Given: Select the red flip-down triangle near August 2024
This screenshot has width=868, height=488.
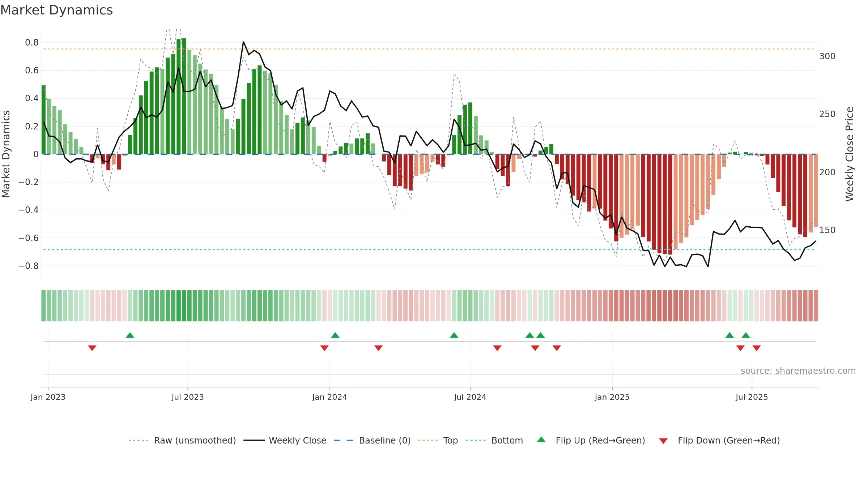Looking at the screenshot, I should (497, 348).
